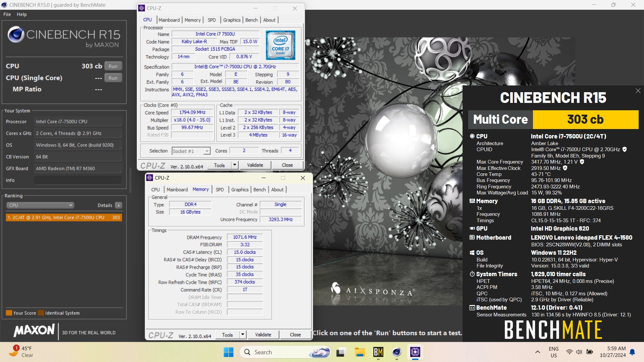This screenshot has width=644, height=362.
Task: Click Tools in the top CPU-Z window
Action: 219,165
